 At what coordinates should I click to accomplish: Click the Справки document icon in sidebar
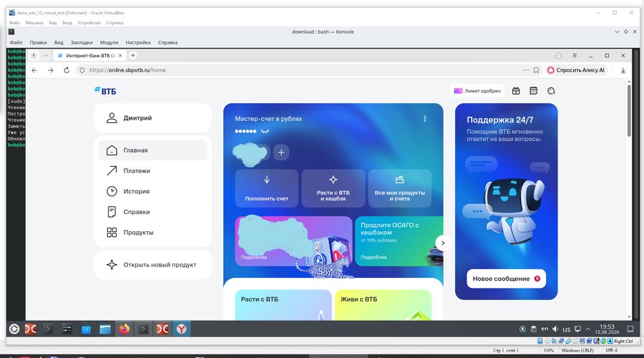[112, 212]
